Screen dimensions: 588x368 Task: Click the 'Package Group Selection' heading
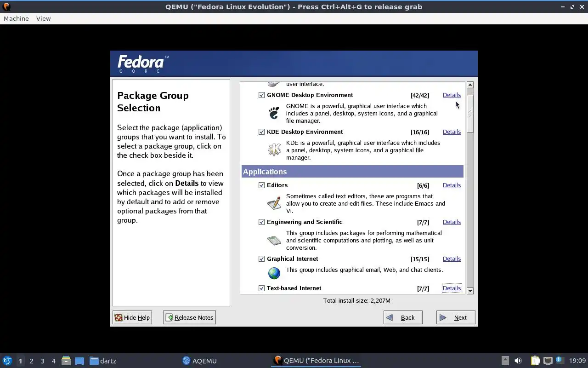point(153,102)
